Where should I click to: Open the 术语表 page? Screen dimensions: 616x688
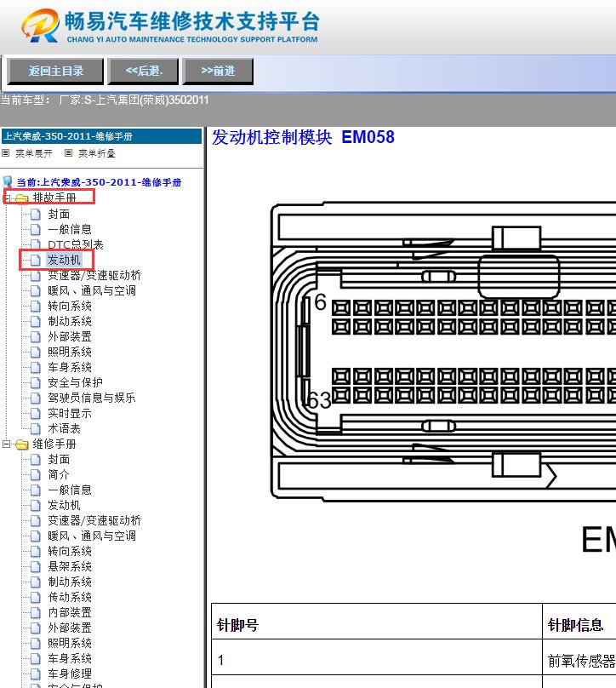(x=64, y=428)
